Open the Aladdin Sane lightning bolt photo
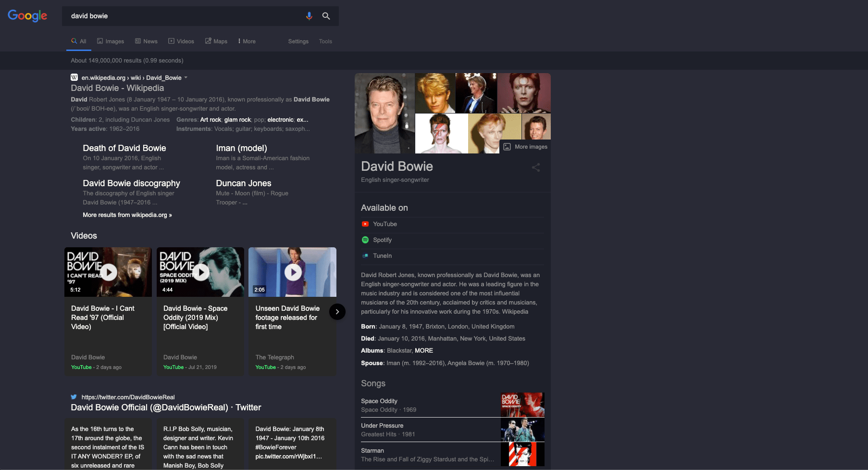Screen dimensions: 868x470 (441, 134)
